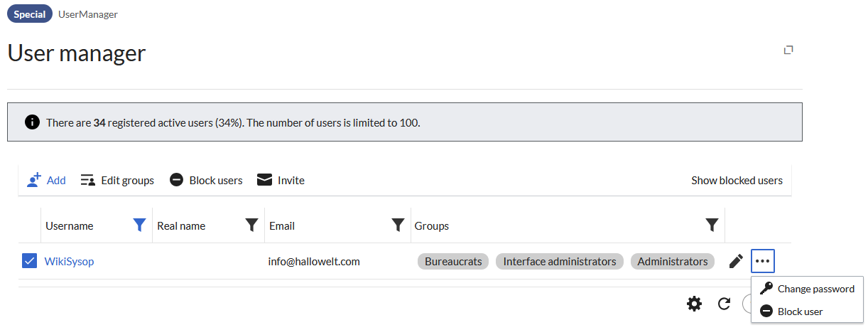Open the Email column filter
868x330 pixels.
[x=398, y=225]
